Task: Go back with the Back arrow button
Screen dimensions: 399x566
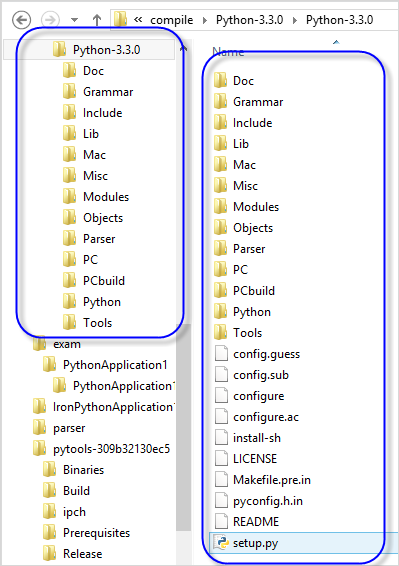Action: click(x=21, y=19)
